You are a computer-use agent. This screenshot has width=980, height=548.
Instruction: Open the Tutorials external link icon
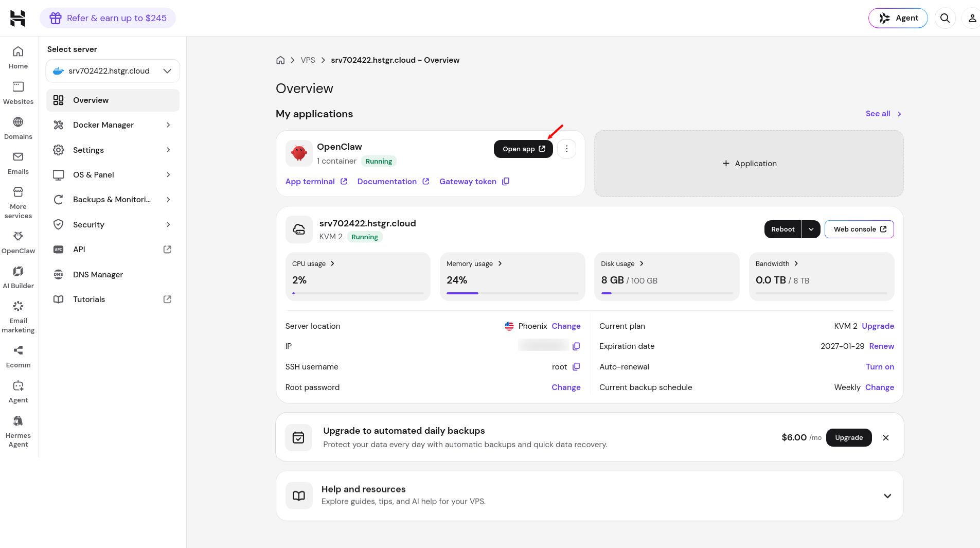point(167,299)
